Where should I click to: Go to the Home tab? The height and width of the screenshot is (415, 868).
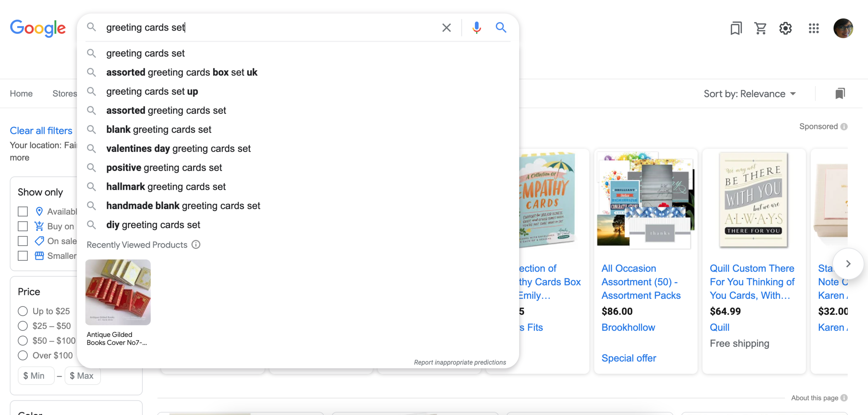click(x=21, y=94)
